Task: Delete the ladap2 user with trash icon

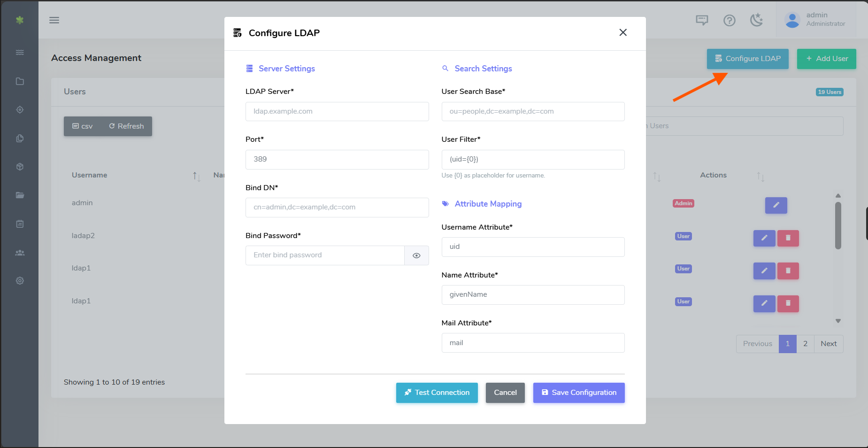Action: point(788,238)
